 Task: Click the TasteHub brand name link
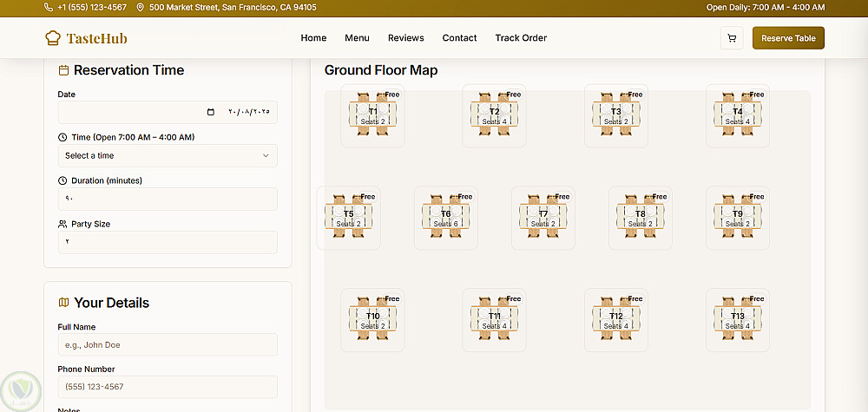click(97, 38)
